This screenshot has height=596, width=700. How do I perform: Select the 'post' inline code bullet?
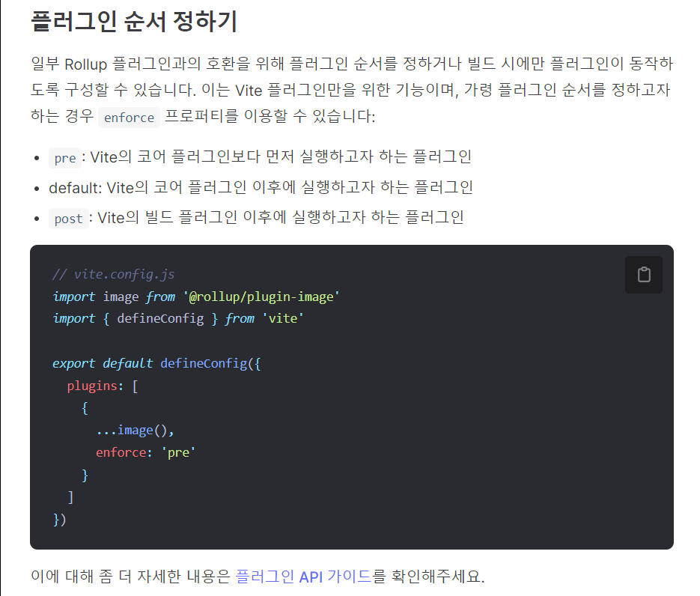pos(69,219)
